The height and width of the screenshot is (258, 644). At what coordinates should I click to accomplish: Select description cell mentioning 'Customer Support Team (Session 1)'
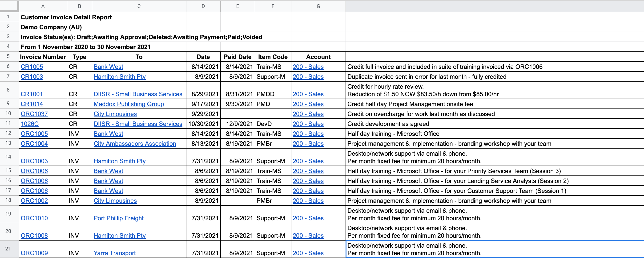[x=495, y=191]
